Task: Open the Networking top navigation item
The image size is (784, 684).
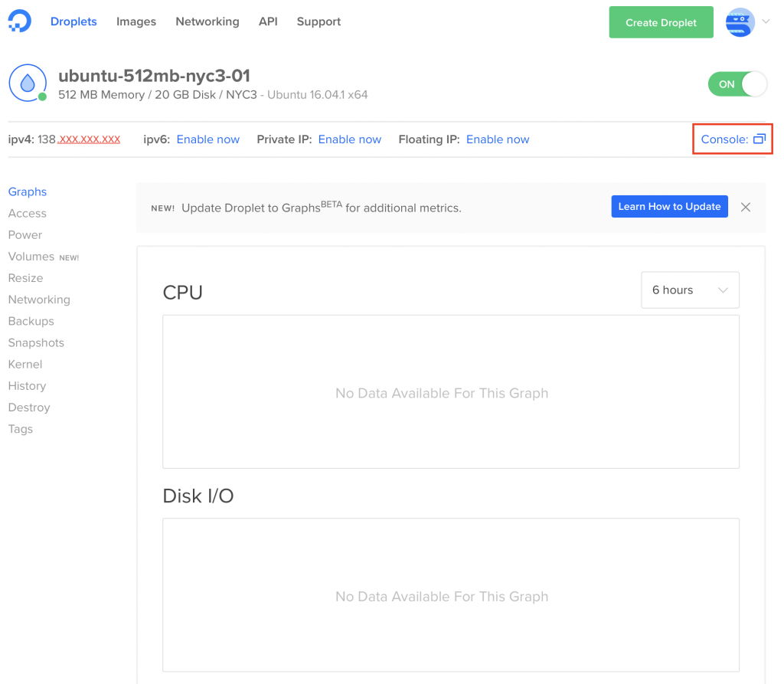Action: 207,21
